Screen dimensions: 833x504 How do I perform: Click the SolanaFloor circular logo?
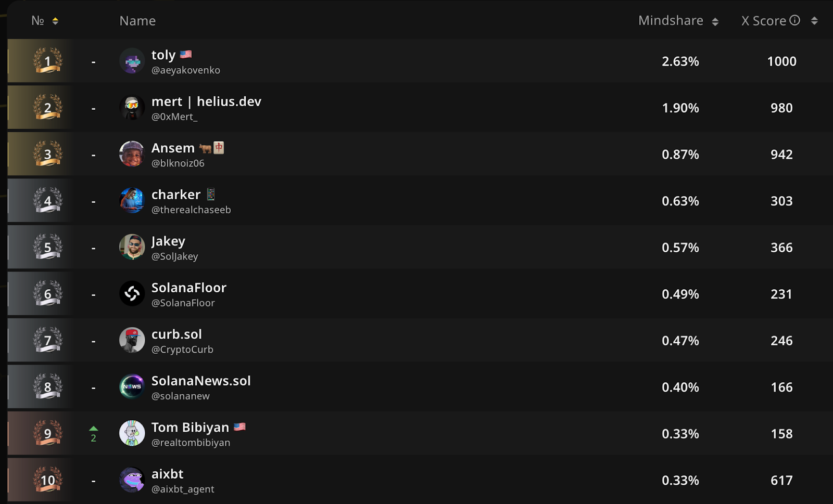pos(132,293)
